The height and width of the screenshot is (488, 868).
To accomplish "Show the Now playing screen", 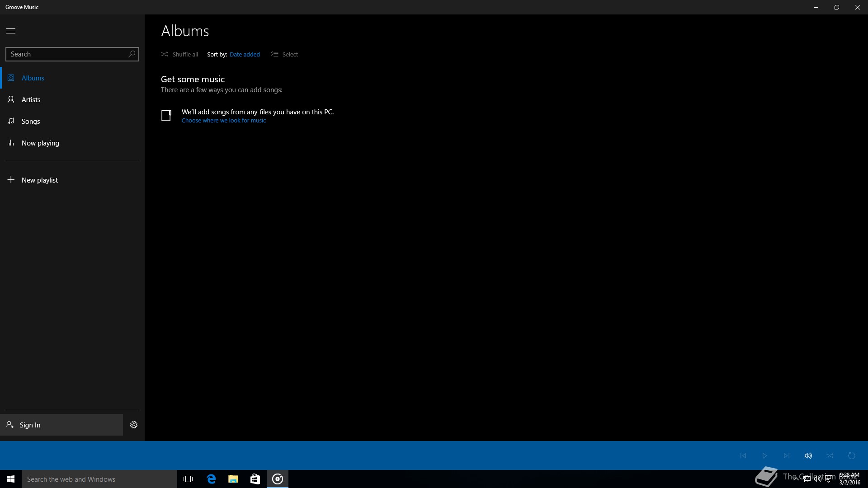I will click(x=40, y=143).
